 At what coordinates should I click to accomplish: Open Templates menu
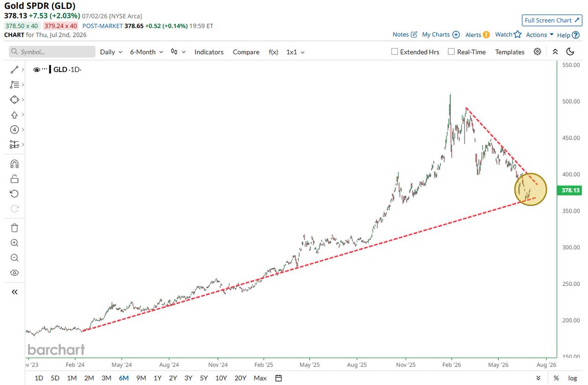pos(510,51)
